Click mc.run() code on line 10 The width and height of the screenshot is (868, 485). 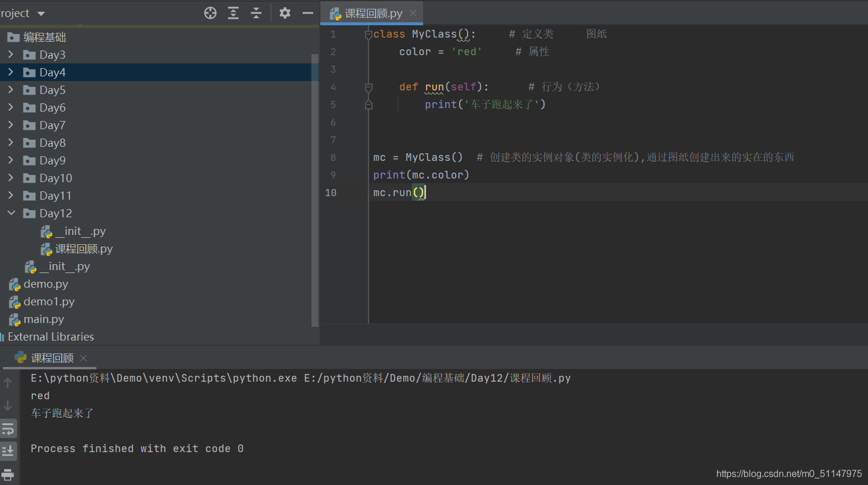398,193
